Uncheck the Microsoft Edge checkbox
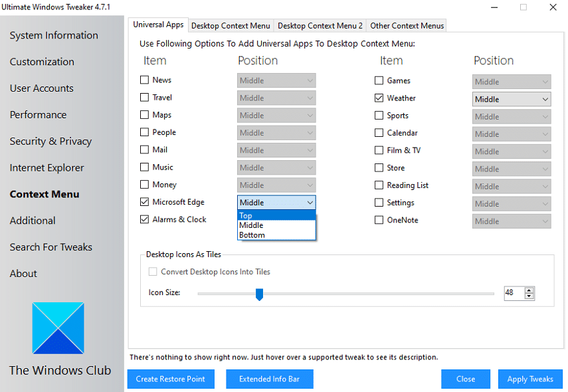 tap(145, 202)
